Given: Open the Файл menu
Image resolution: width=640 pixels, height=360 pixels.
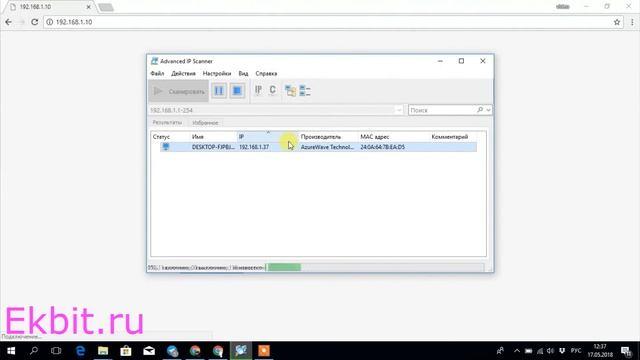Looking at the screenshot, I should pos(157,73).
